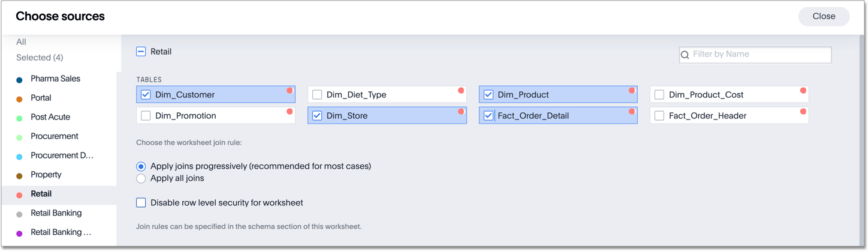Click the red dot on Dim_Customer tile
Viewport: 868px width, 251px height.
coord(290,91)
